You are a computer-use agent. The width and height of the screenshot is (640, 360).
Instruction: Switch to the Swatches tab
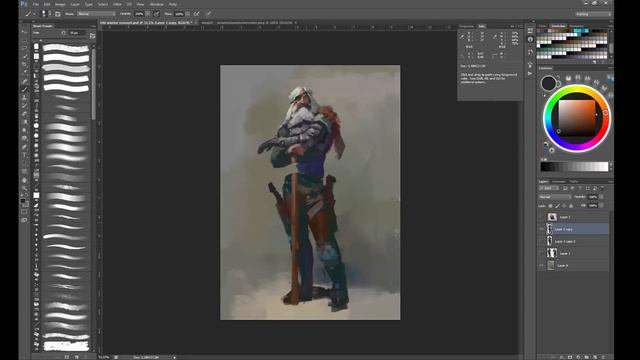pyautogui.click(x=558, y=26)
